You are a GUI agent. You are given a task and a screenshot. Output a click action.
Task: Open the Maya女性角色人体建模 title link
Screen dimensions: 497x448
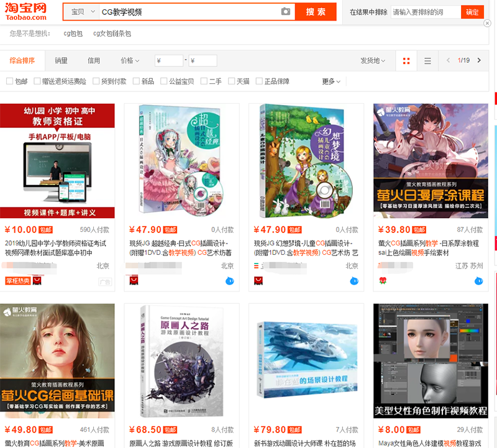pos(430,443)
